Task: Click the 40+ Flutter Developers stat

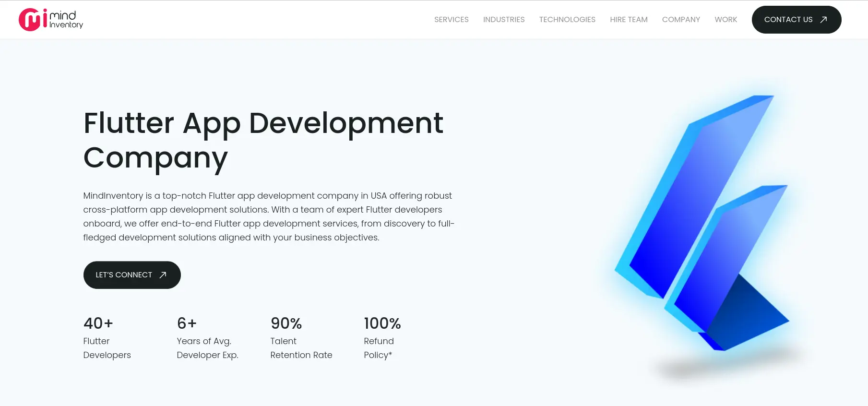Action: point(107,338)
